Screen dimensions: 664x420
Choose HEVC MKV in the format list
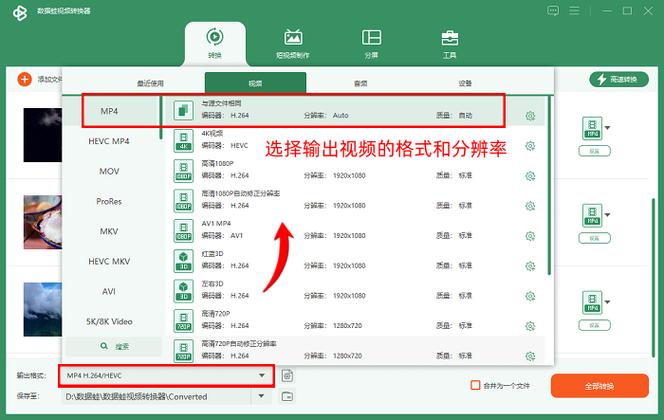pyautogui.click(x=109, y=261)
